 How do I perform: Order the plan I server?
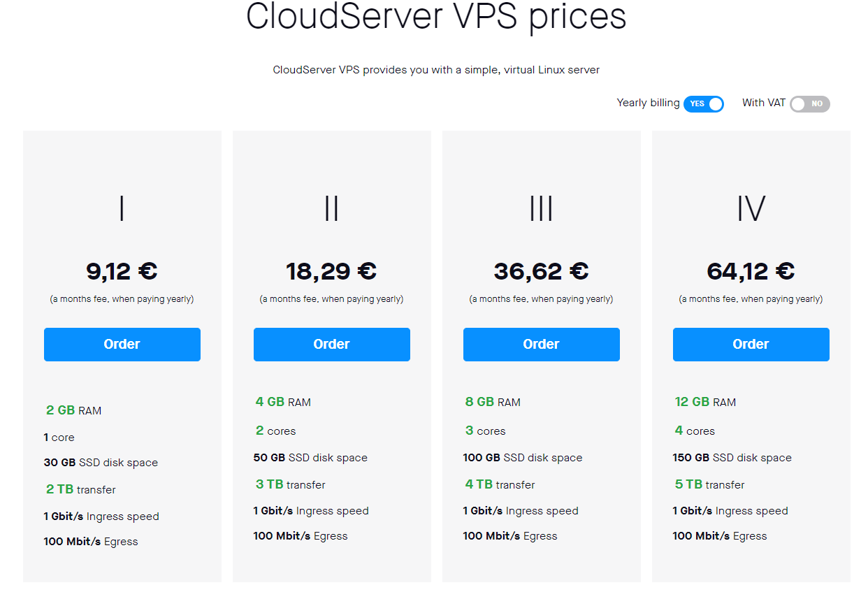[x=122, y=345]
